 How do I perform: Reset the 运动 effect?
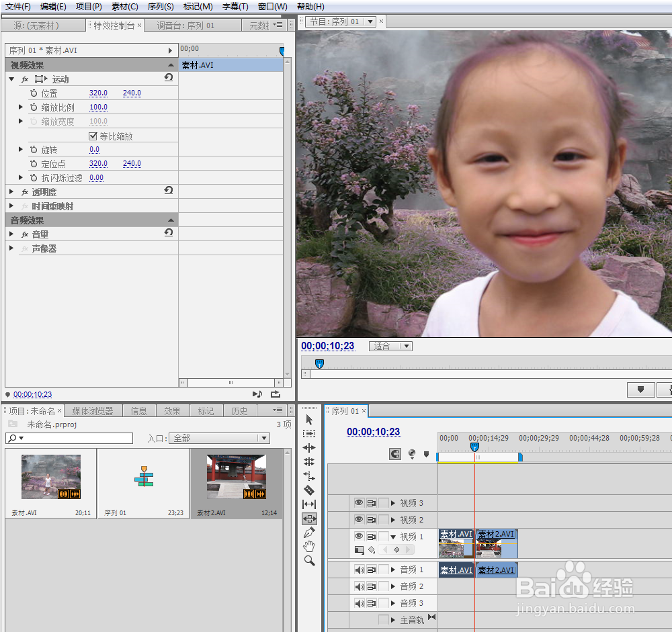[169, 77]
